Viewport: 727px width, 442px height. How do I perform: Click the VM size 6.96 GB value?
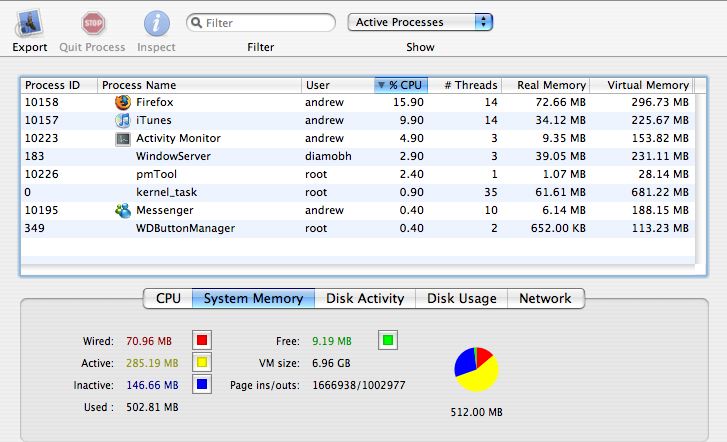331,363
